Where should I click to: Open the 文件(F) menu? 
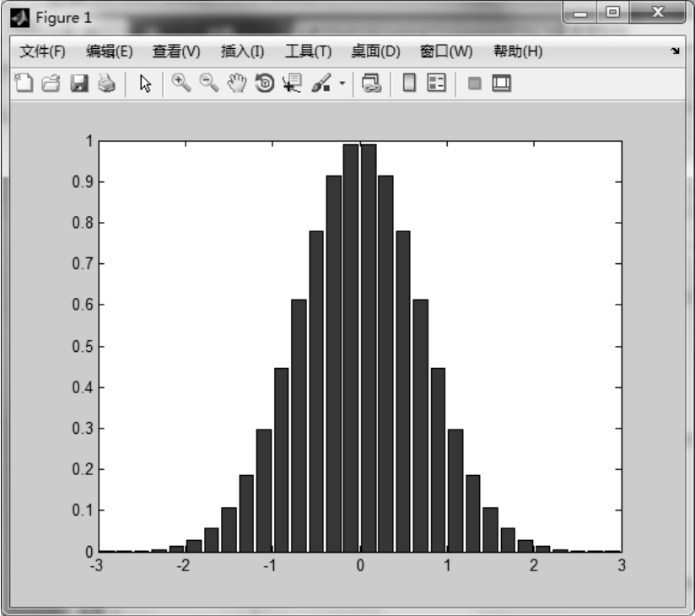click(42, 52)
